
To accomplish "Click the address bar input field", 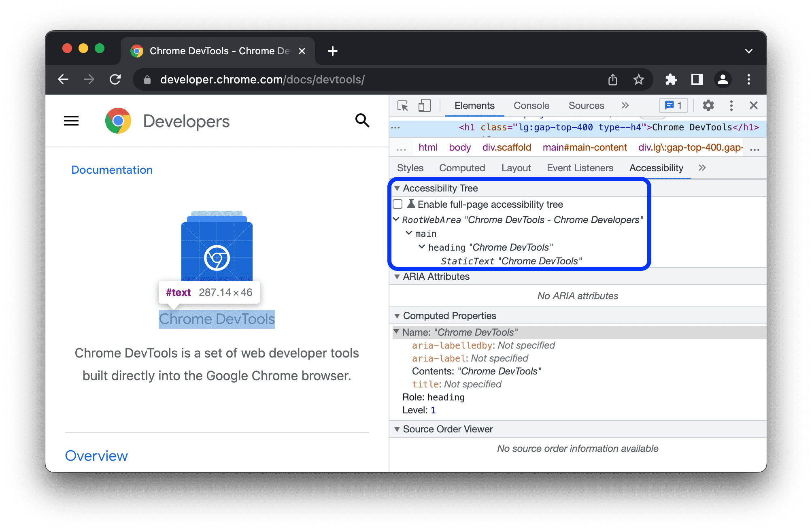I will point(346,79).
